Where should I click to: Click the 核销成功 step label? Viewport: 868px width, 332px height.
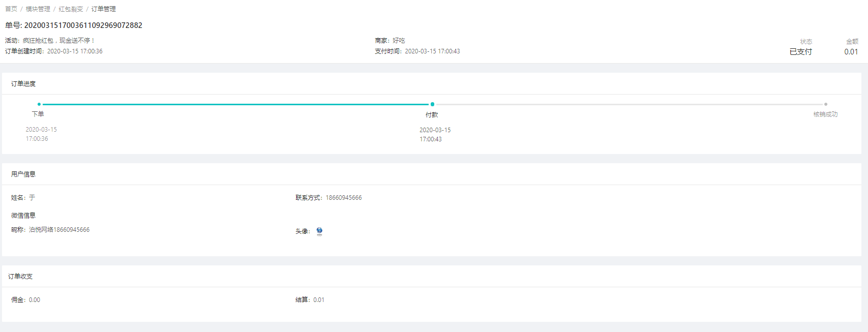pyautogui.click(x=825, y=114)
